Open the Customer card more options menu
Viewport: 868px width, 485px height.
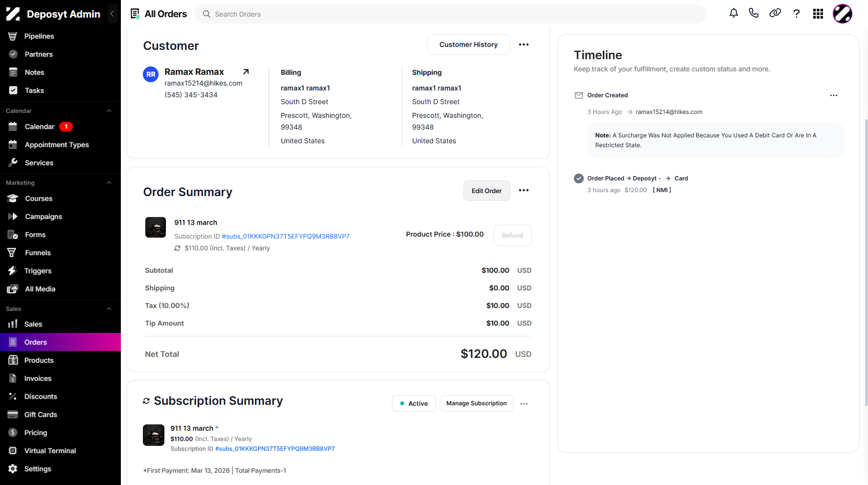click(524, 44)
